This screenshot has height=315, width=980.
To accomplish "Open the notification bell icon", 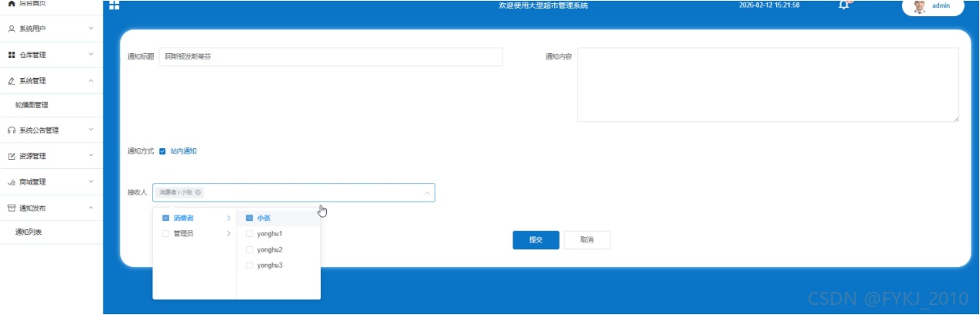I will pyautogui.click(x=844, y=5).
